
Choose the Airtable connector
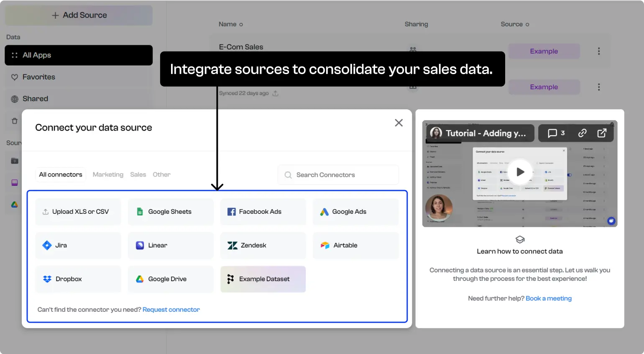(356, 245)
